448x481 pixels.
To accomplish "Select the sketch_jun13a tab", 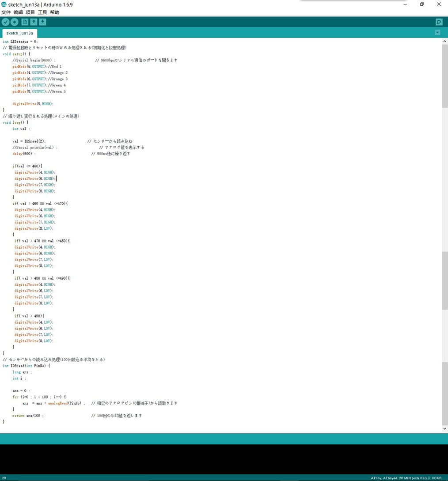I will point(19,33).
